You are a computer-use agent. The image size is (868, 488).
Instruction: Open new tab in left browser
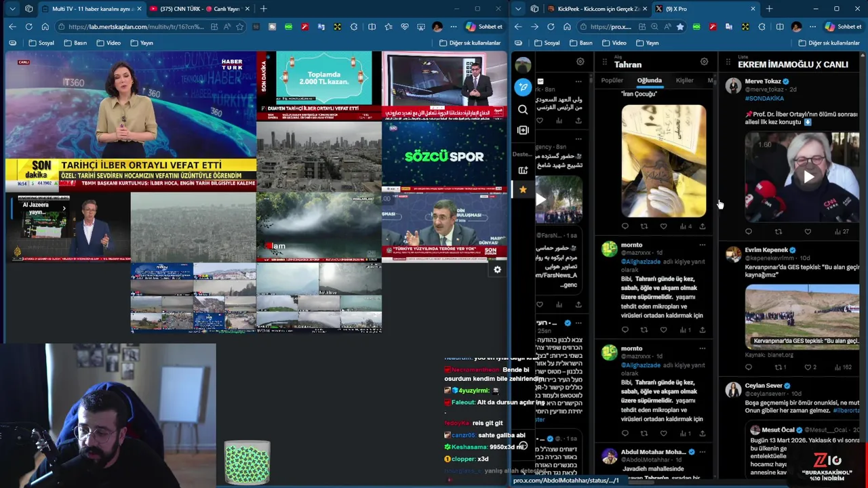pos(263,9)
